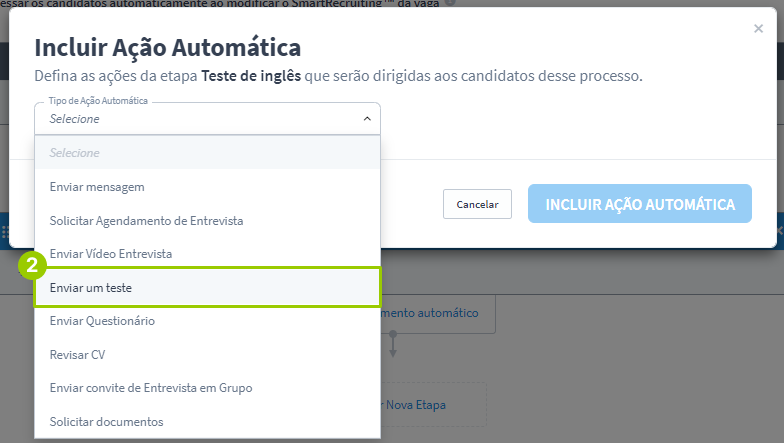Viewport: 784px width, 443px height.
Task: Close the Incluir Ação Automática dialog
Action: [x=758, y=29]
